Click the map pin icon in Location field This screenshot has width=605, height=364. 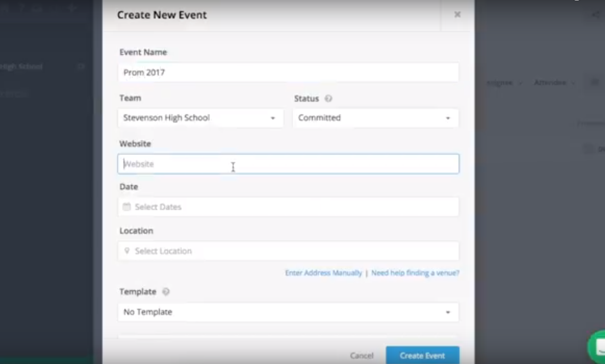coord(127,251)
